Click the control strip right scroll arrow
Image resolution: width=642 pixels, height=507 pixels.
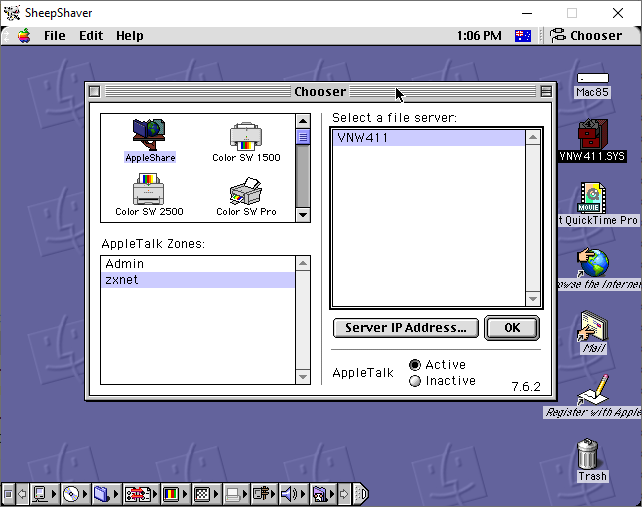(x=344, y=494)
